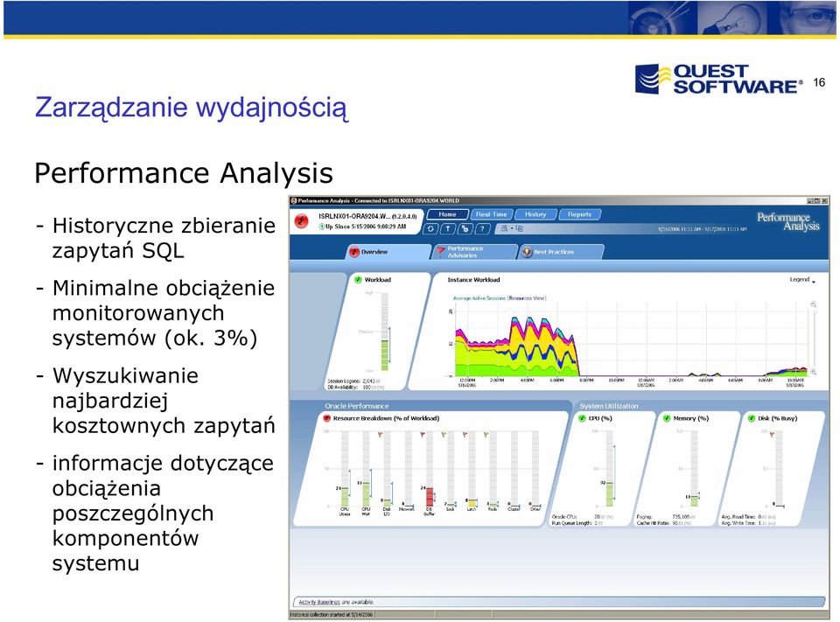840x622 pixels.
Task: Click the green check icon beside CPU (%)
Action: pyautogui.click(x=583, y=418)
